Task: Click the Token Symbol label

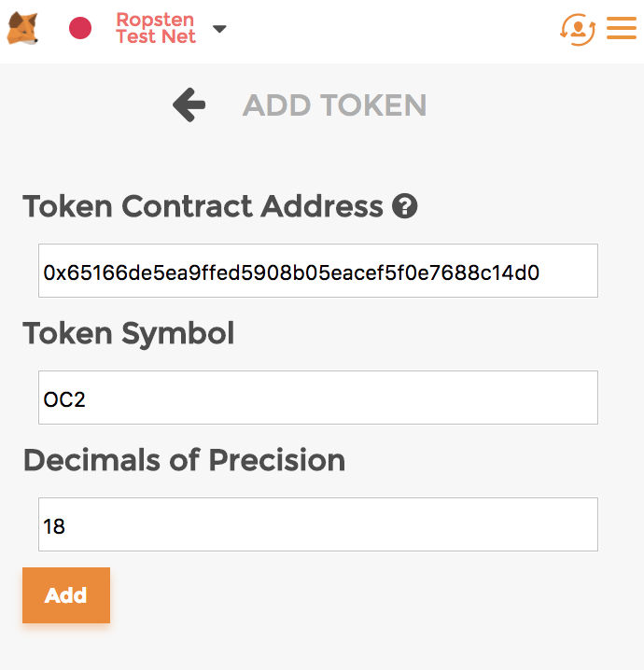Action: tap(129, 334)
